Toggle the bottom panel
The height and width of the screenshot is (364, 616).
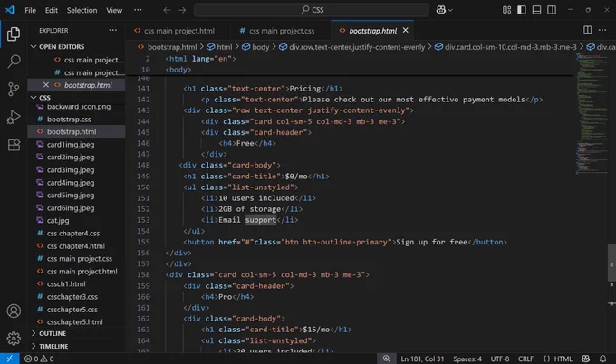[536, 10]
